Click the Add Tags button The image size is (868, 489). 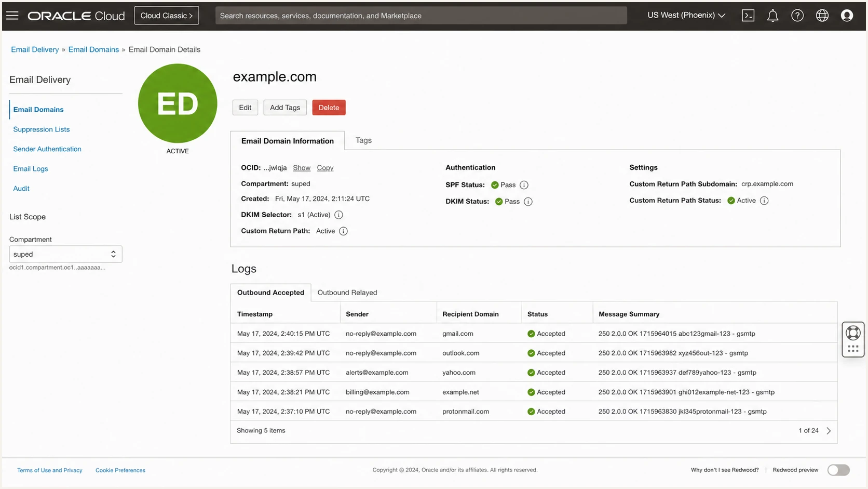pos(285,108)
